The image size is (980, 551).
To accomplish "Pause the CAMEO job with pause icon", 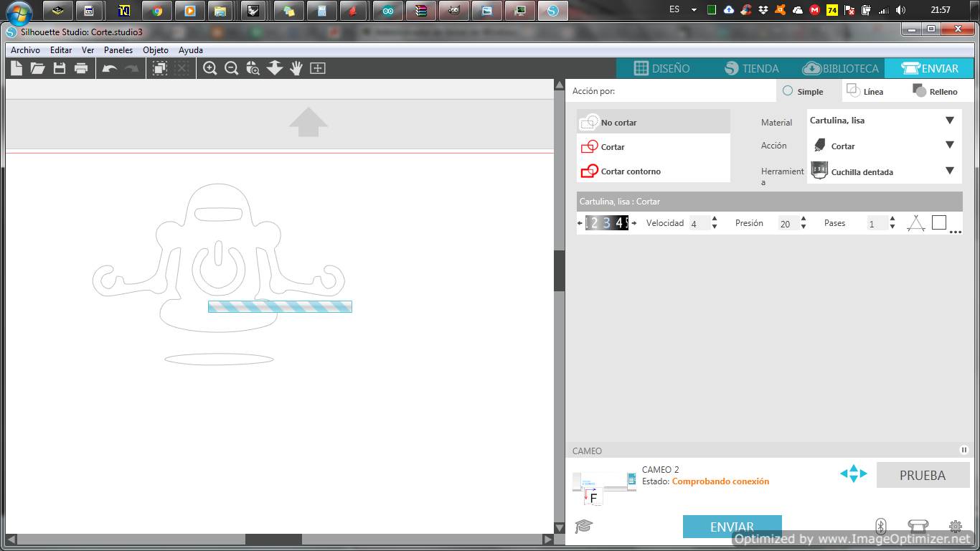I will (x=964, y=450).
